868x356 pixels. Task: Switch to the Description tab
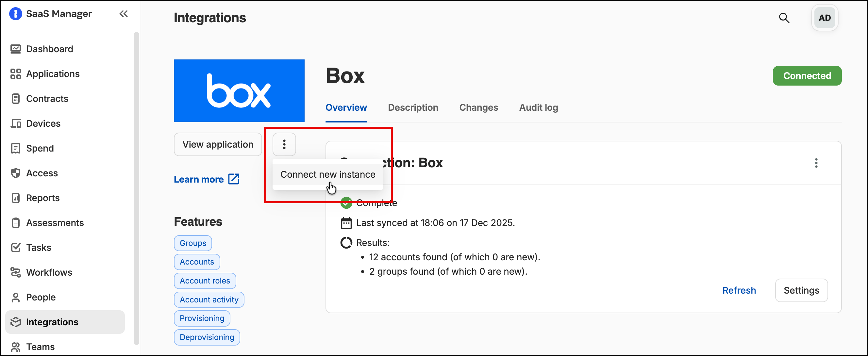[x=413, y=107]
